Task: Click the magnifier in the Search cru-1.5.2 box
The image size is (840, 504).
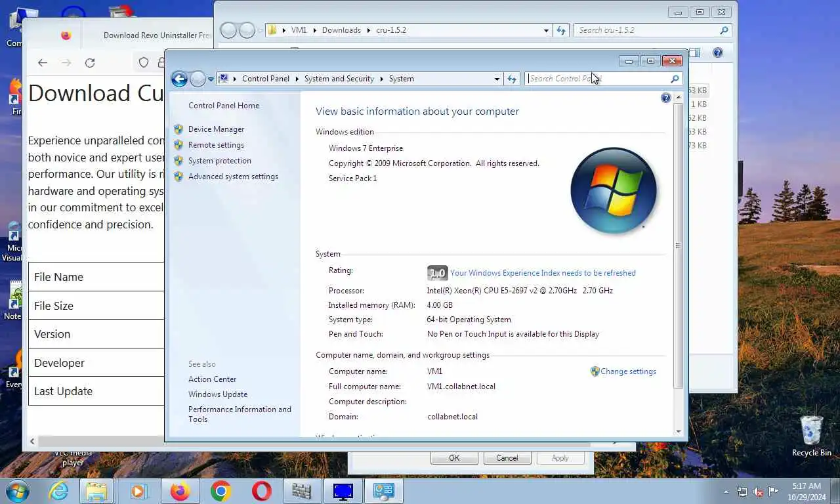Action: (x=724, y=30)
